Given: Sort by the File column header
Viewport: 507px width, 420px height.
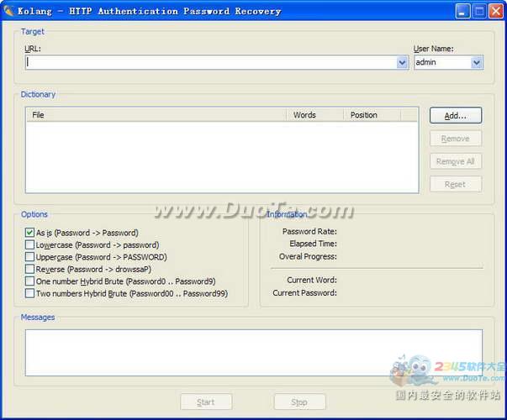Looking at the screenshot, I should (156, 115).
